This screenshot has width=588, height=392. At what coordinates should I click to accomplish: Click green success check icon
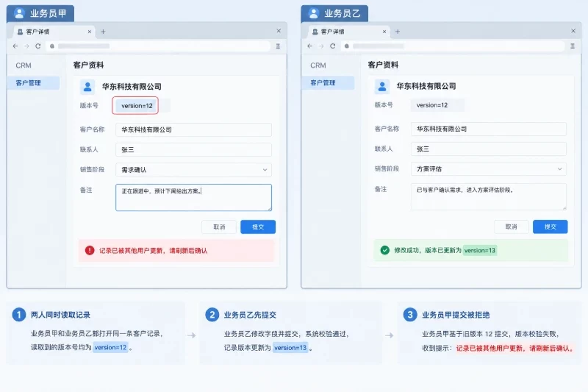(x=384, y=250)
